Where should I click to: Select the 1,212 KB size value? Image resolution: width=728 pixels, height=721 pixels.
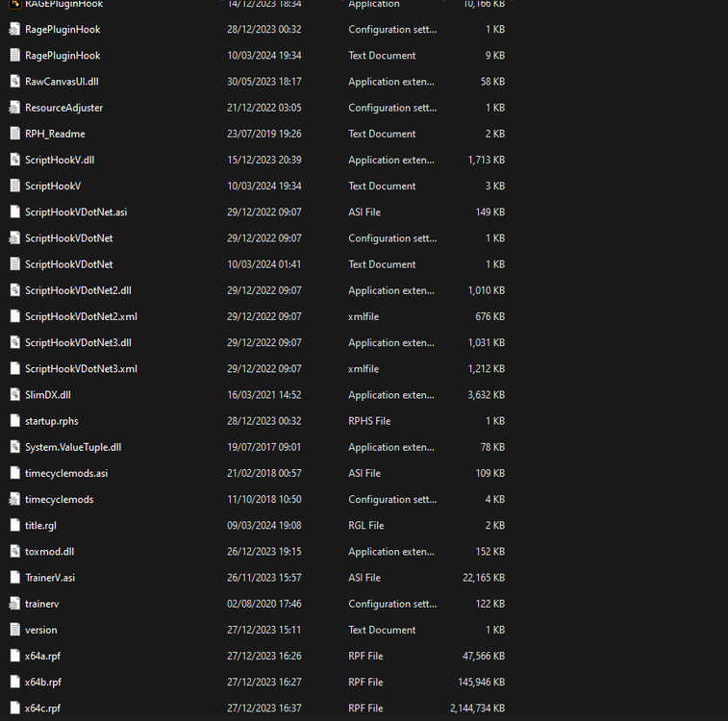[x=486, y=369]
